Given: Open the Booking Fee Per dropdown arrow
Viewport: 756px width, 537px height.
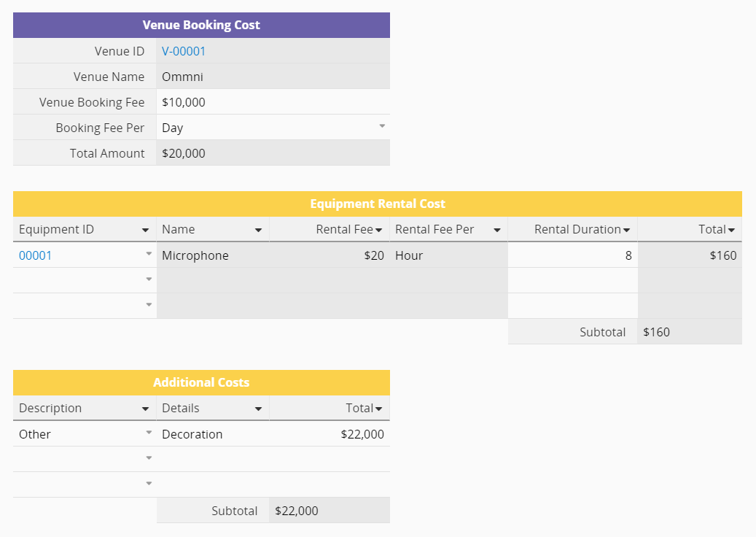Looking at the screenshot, I should (381, 127).
